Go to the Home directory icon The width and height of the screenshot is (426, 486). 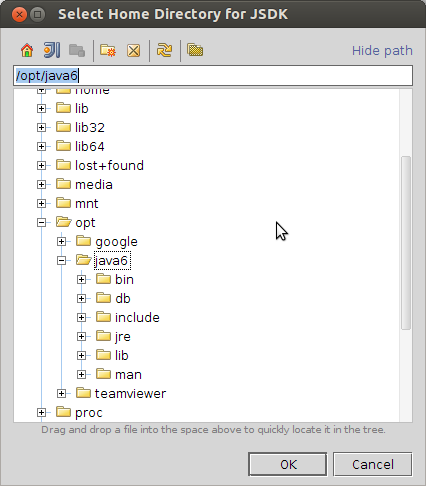coord(27,51)
